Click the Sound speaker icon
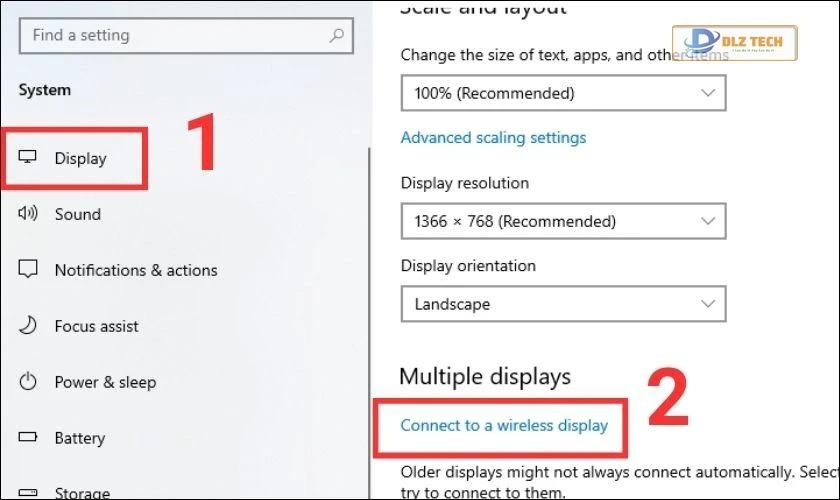 [x=27, y=213]
